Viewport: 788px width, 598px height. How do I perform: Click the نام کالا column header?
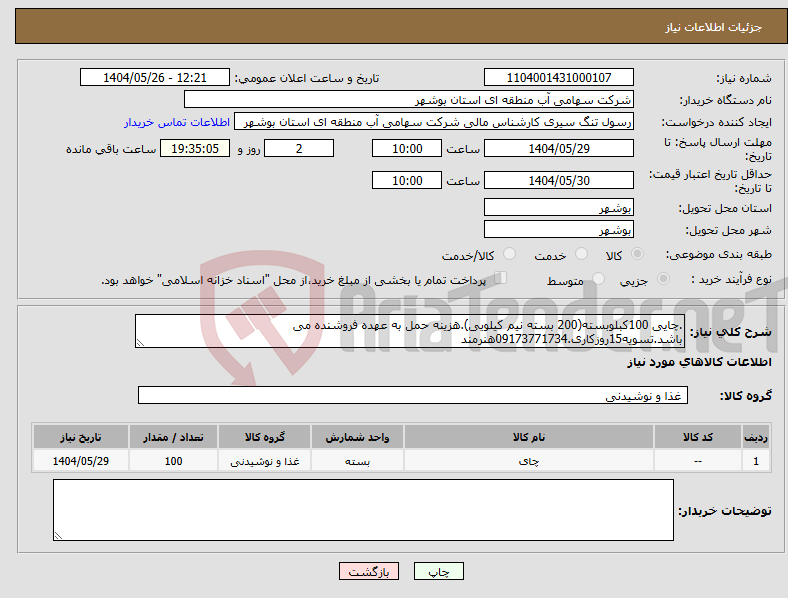click(x=529, y=437)
